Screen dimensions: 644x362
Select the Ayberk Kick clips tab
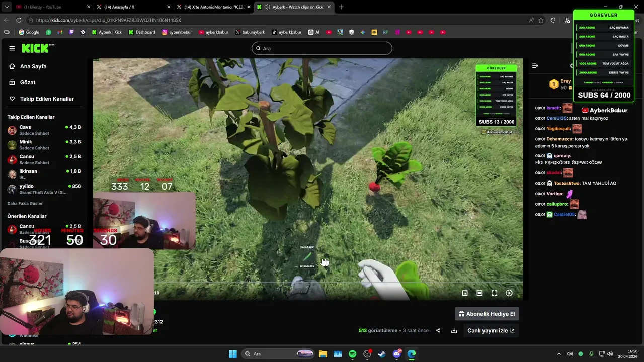pyautogui.click(x=294, y=7)
